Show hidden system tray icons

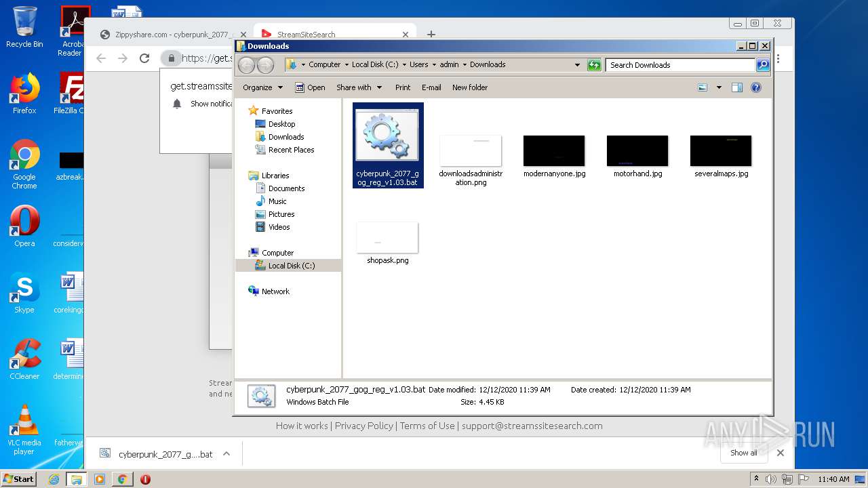pyautogui.click(x=756, y=479)
